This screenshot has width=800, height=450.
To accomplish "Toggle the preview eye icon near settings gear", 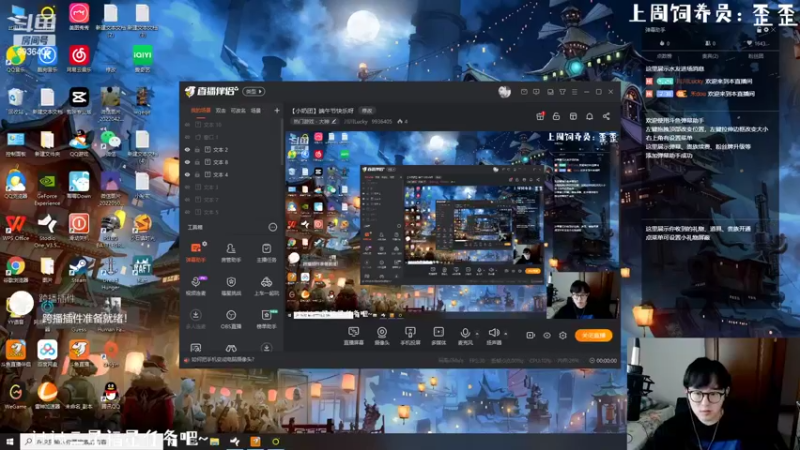I will pyautogui.click(x=547, y=335).
